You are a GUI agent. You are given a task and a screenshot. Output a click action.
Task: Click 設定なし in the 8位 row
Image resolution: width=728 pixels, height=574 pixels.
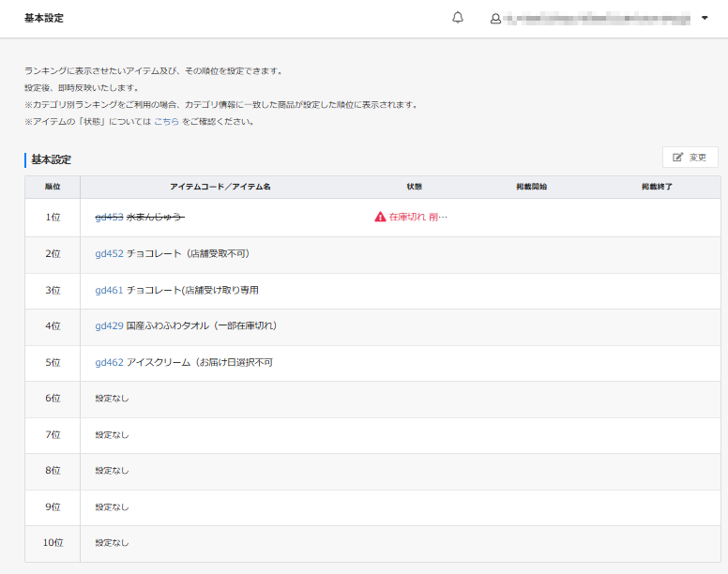[x=112, y=471]
